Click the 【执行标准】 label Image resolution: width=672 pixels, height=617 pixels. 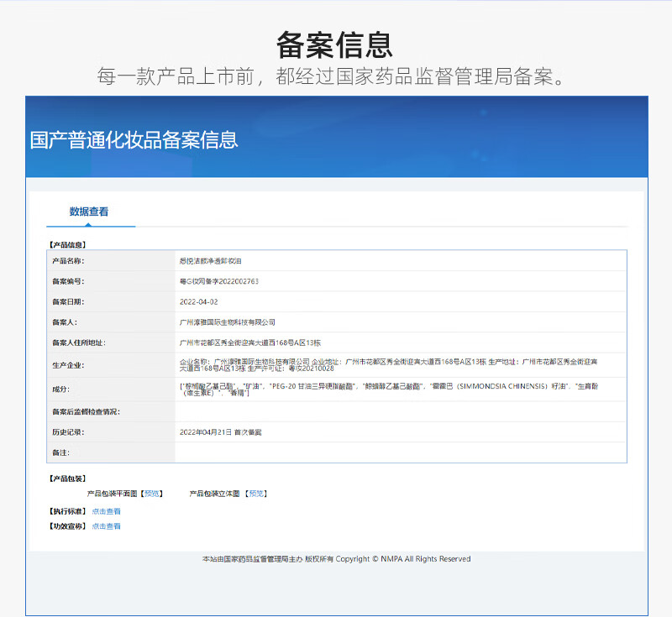point(67,511)
